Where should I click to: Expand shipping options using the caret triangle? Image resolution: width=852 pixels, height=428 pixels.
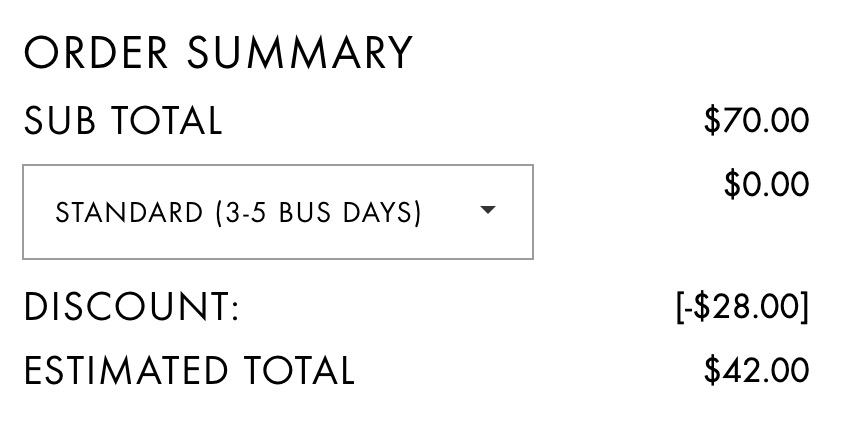[x=488, y=211]
